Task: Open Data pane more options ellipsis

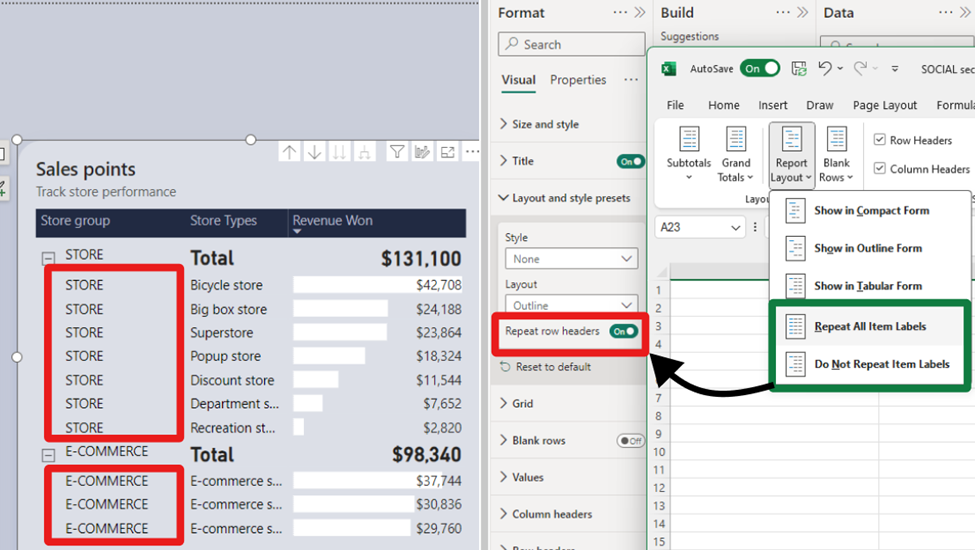Action: point(946,12)
